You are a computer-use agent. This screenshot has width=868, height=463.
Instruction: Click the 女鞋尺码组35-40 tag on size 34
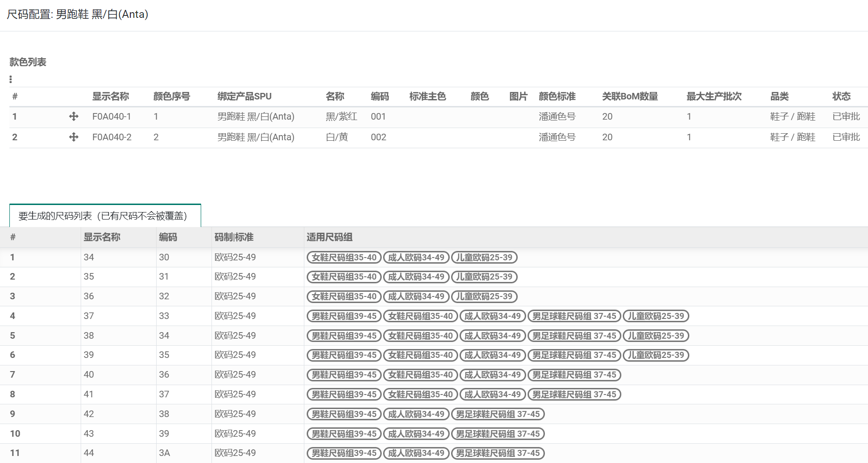click(343, 258)
